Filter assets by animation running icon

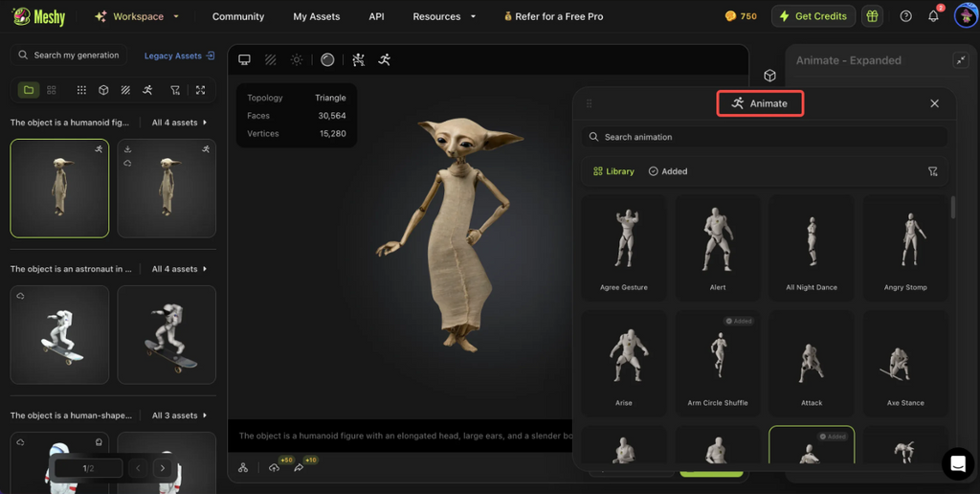tap(146, 90)
